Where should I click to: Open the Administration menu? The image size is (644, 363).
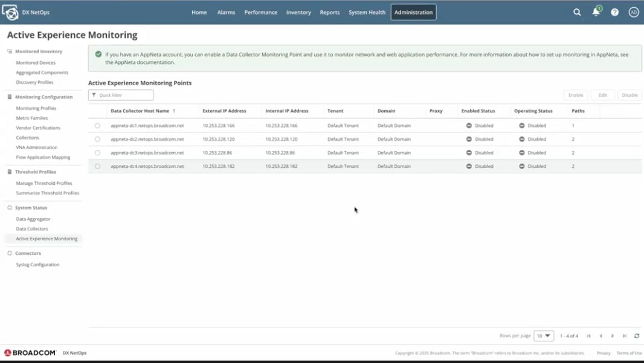click(414, 12)
